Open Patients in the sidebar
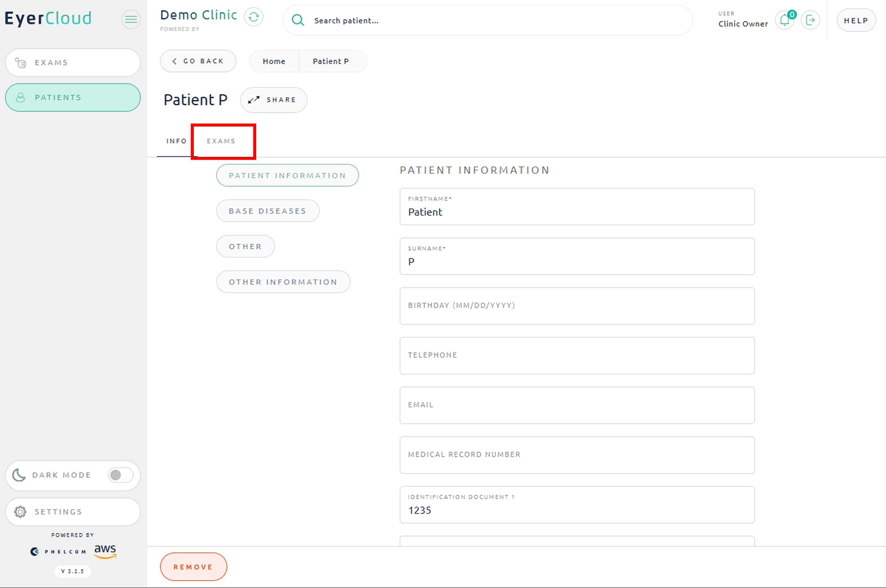The height and width of the screenshot is (588, 886). [x=73, y=97]
